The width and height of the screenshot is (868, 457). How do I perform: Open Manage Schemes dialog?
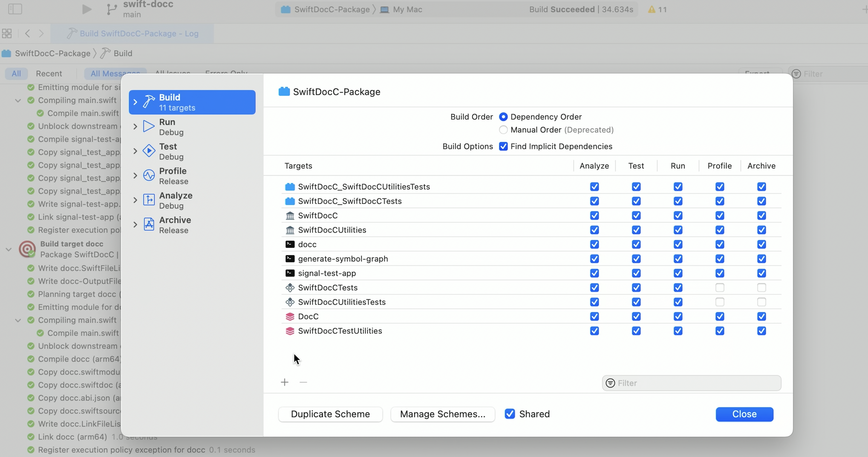tap(443, 414)
